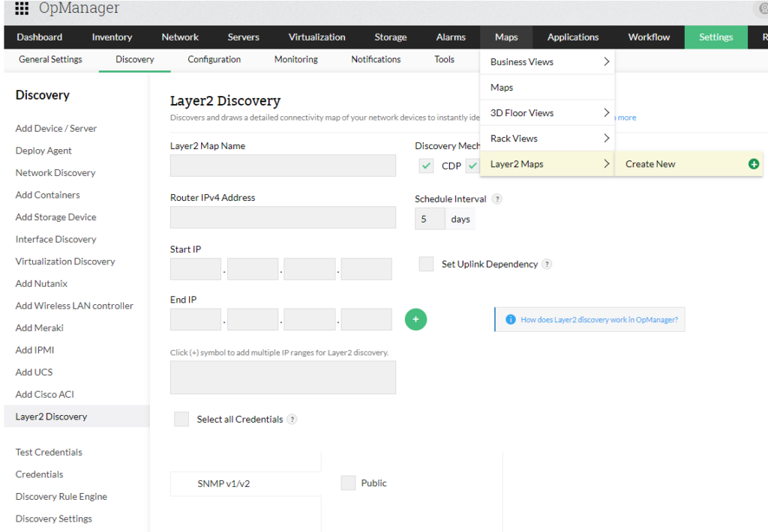The width and height of the screenshot is (768, 532).
Task: Open Add Meraki in sidebar
Action: (x=39, y=327)
